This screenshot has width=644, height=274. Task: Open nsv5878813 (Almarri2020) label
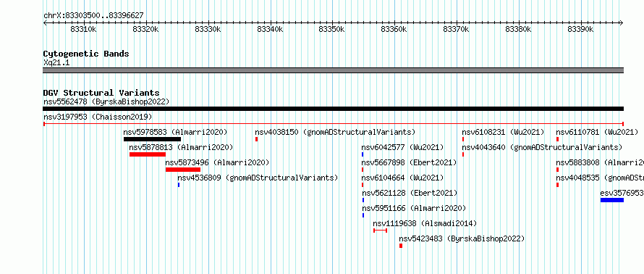[181, 147]
